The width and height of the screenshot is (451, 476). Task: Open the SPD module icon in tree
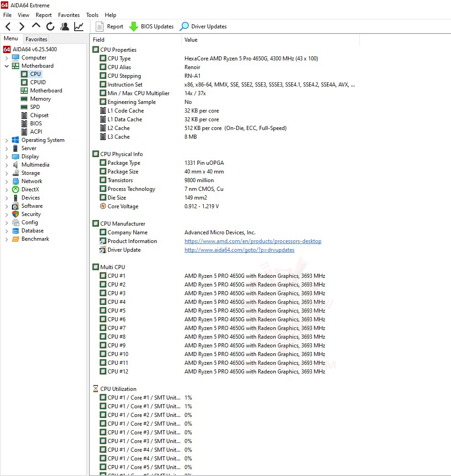click(24, 107)
